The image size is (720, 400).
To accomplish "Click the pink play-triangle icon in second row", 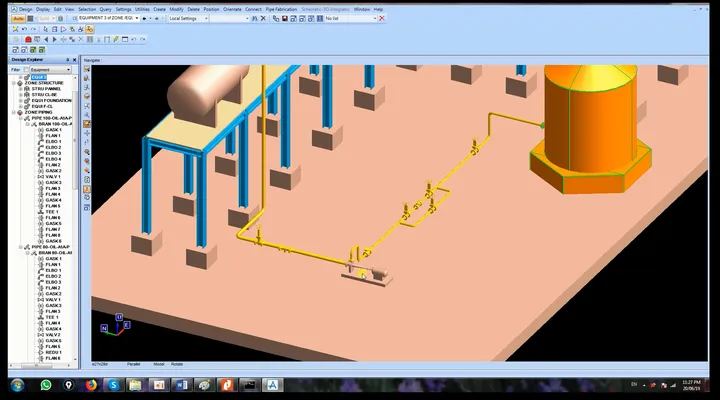I will click(63, 29).
